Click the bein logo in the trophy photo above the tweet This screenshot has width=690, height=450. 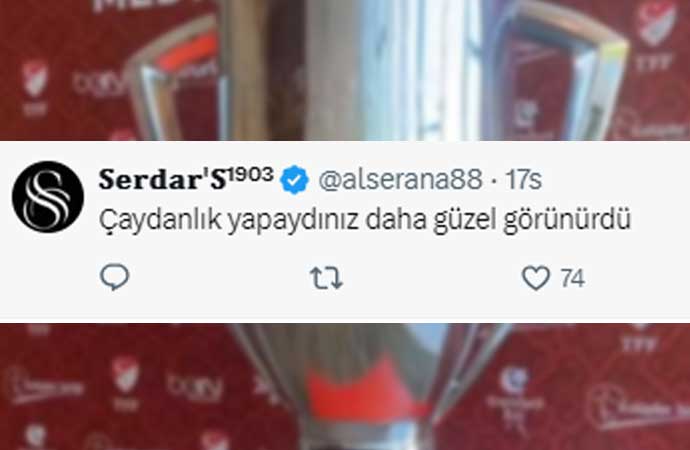(99, 84)
